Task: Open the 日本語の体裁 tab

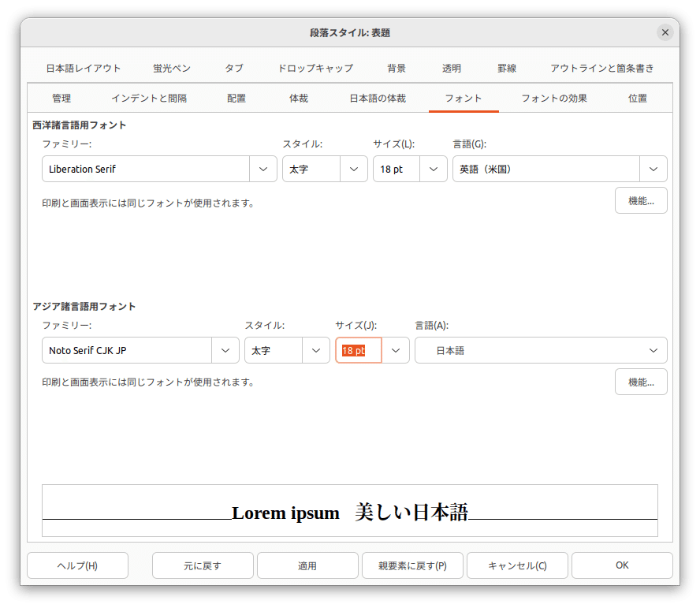Action: point(378,98)
